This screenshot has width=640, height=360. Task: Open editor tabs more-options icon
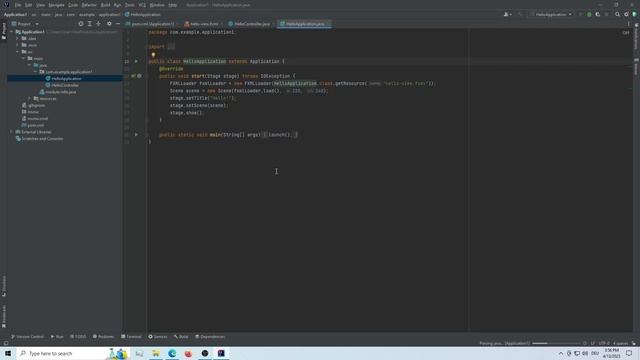(x=629, y=24)
